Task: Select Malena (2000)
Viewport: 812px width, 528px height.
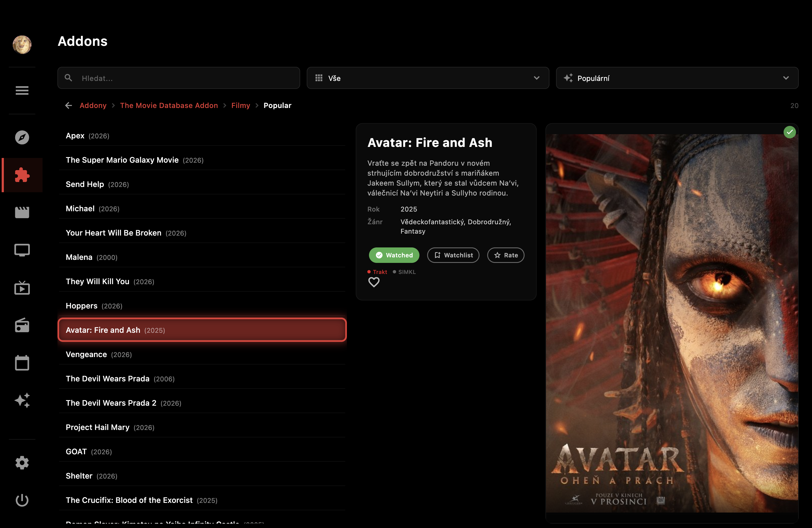Action: click(x=202, y=257)
